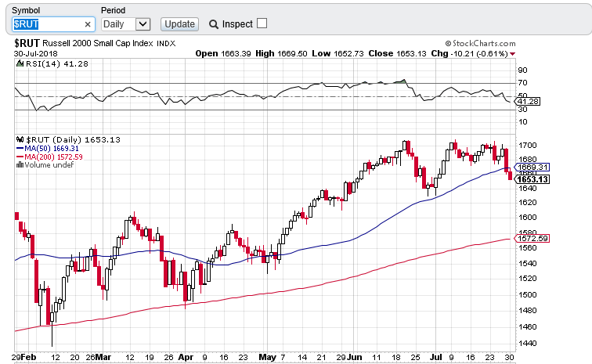Image resolution: width=592 pixels, height=364 pixels.
Task: Click the RSI 70 level label
Action: [523, 83]
